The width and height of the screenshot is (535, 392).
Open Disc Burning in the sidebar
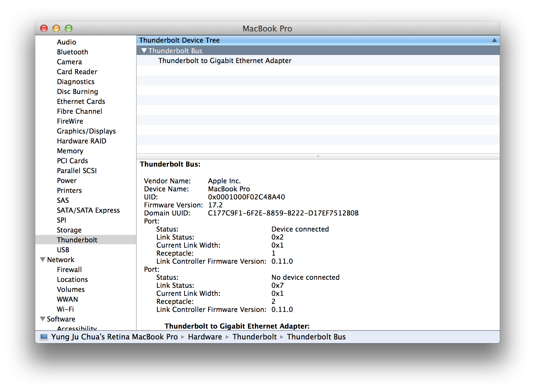pyautogui.click(x=78, y=92)
